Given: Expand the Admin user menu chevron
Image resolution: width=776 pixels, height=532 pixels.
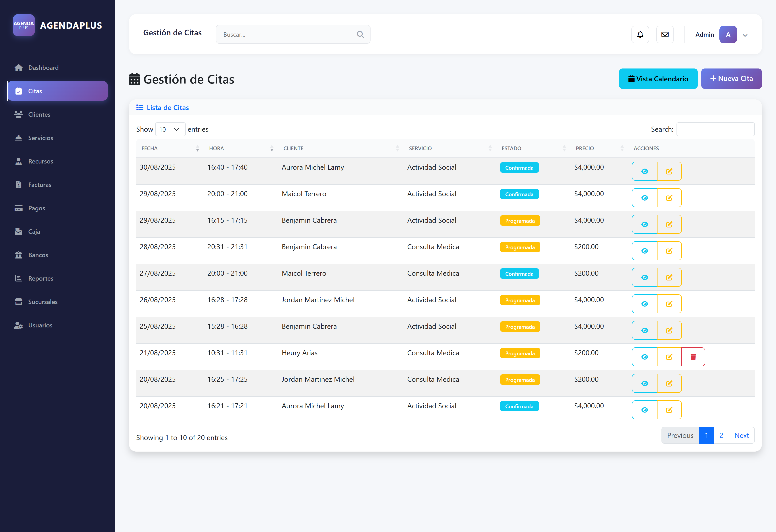Looking at the screenshot, I should 745,35.
